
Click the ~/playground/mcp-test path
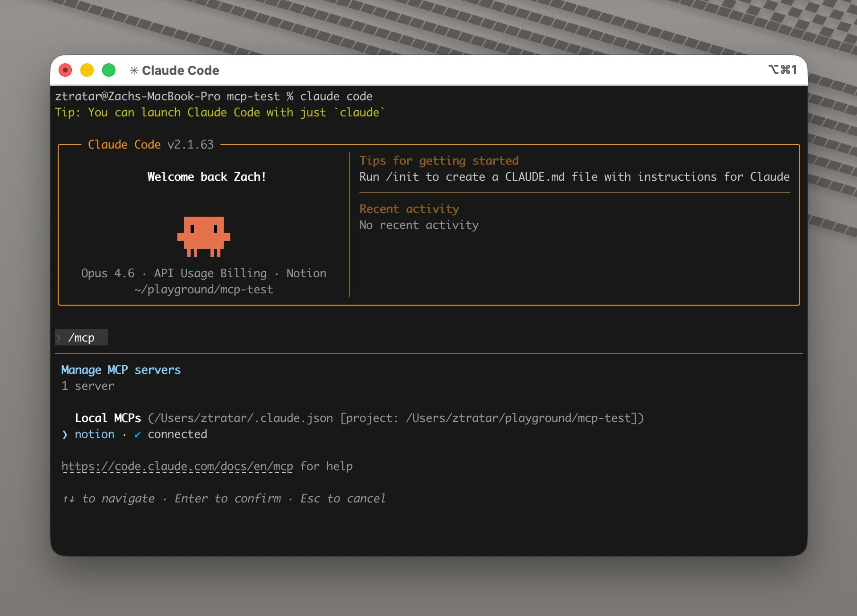pos(204,290)
